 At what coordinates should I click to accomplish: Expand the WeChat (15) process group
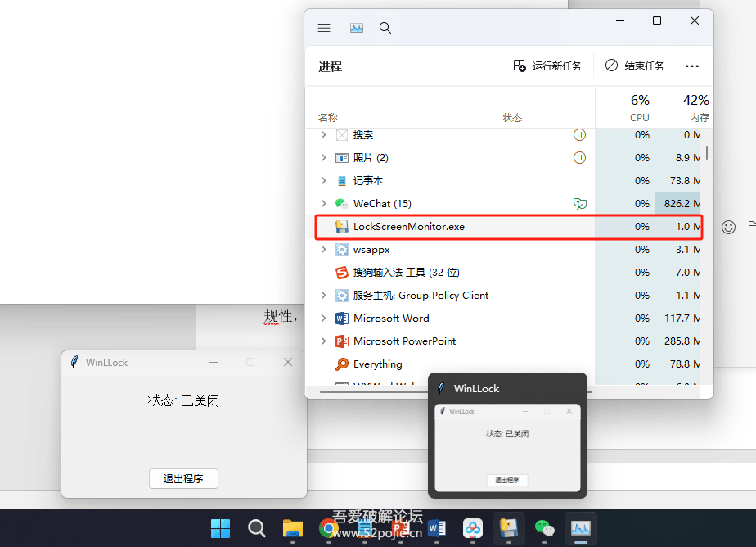(x=323, y=204)
